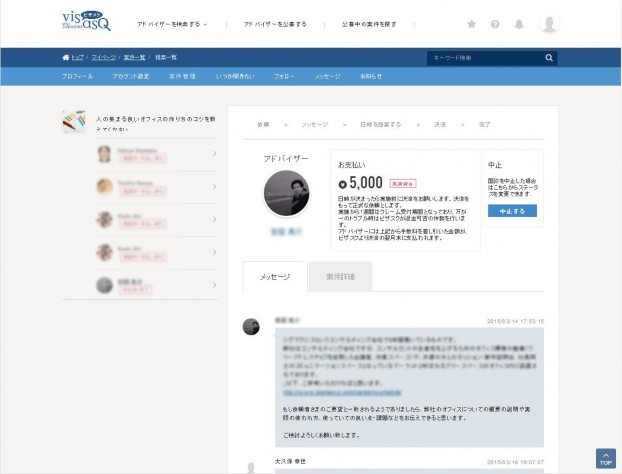Go to 案件一覧 in the breadcrumb
622x474 pixels.
134,58
